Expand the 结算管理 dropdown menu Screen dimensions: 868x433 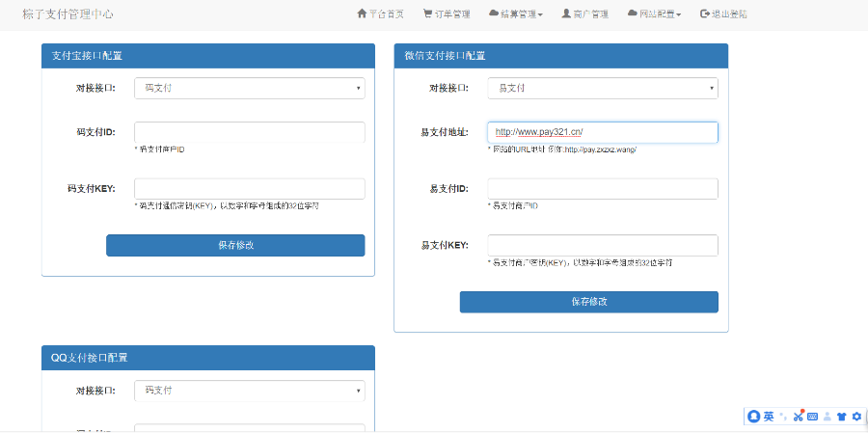point(516,14)
